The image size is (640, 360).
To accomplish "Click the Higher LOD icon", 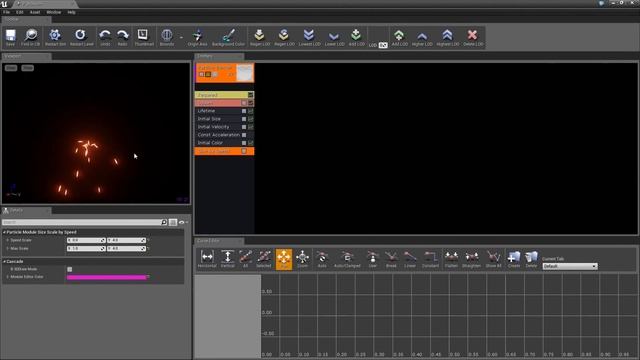I will coord(422,37).
